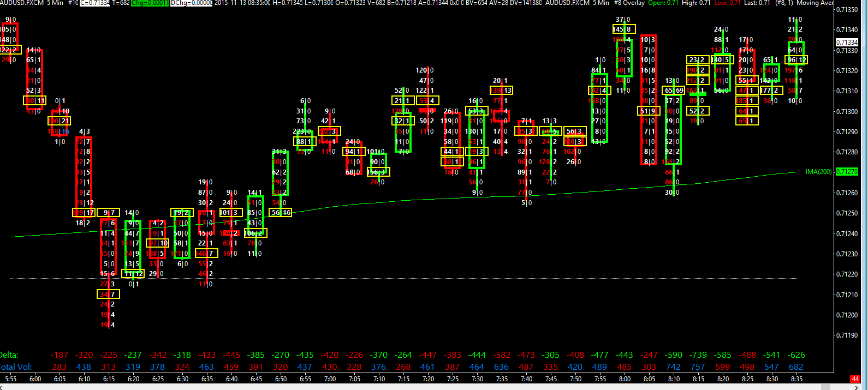Click the 8:35 time axis label
868x390 pixels.
pyautogui.click(x=796, y=379)
